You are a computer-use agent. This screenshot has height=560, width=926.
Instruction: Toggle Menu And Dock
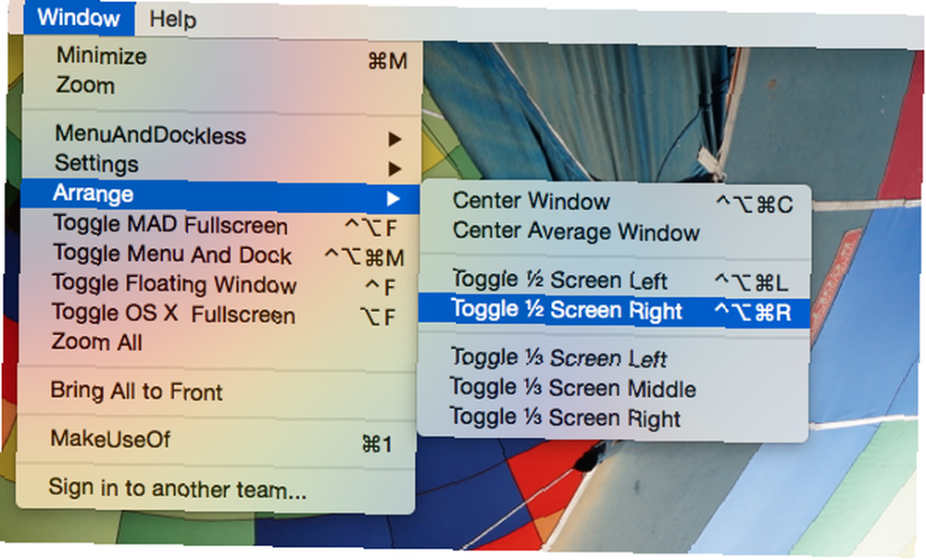pos(220,255)
